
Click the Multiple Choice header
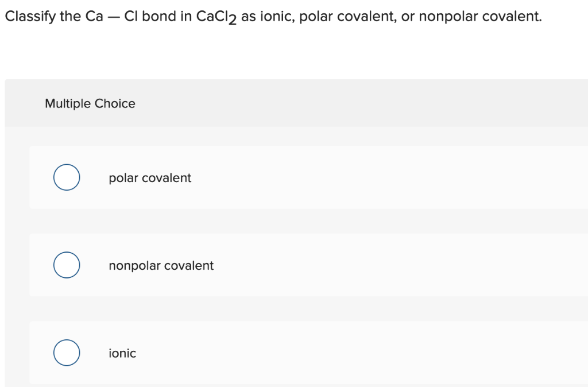click(x=90, y=103)
